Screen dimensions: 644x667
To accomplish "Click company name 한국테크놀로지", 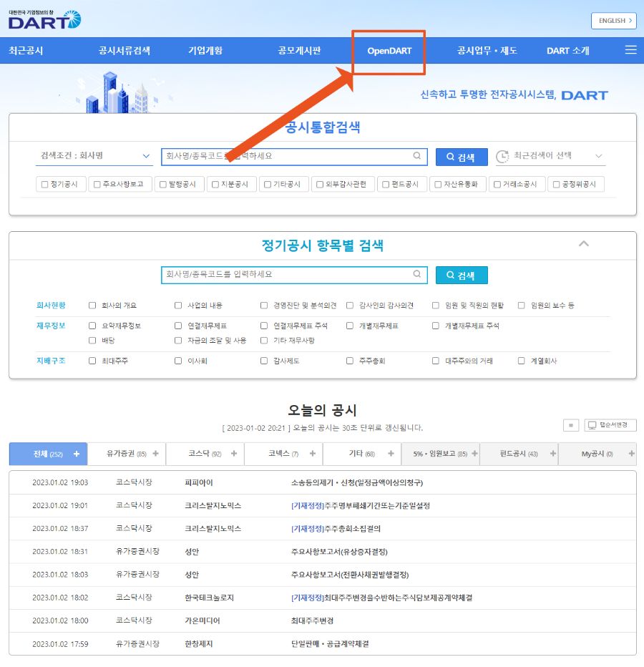I will tap(209, 598).
